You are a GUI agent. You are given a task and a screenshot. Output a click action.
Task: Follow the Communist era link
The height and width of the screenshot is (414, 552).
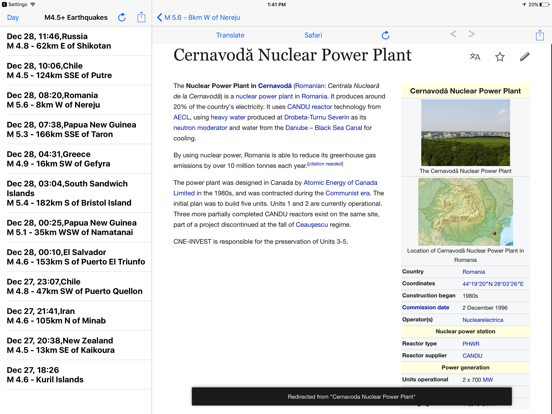tap(347, 193)
